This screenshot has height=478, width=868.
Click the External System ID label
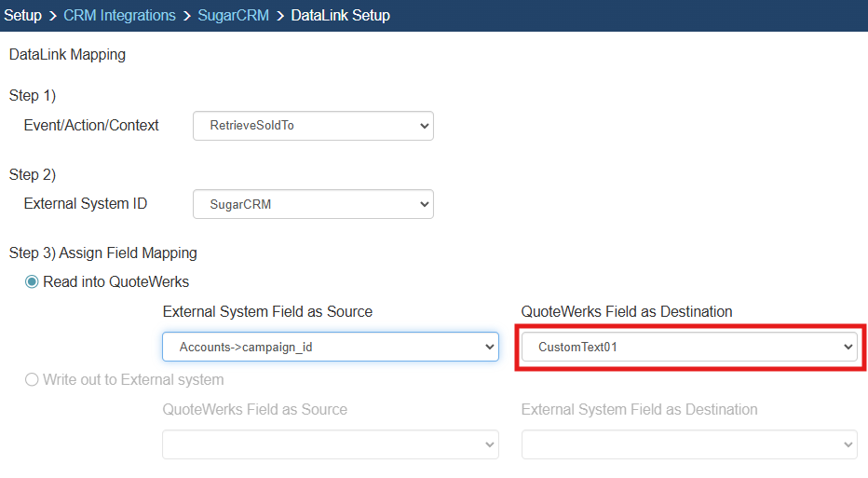click(x=86, y=203)
